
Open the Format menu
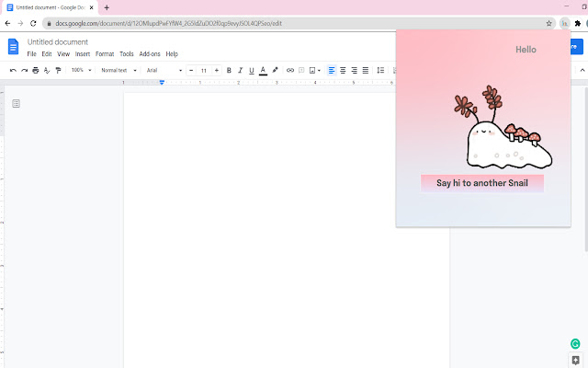(x=105, y=54)
